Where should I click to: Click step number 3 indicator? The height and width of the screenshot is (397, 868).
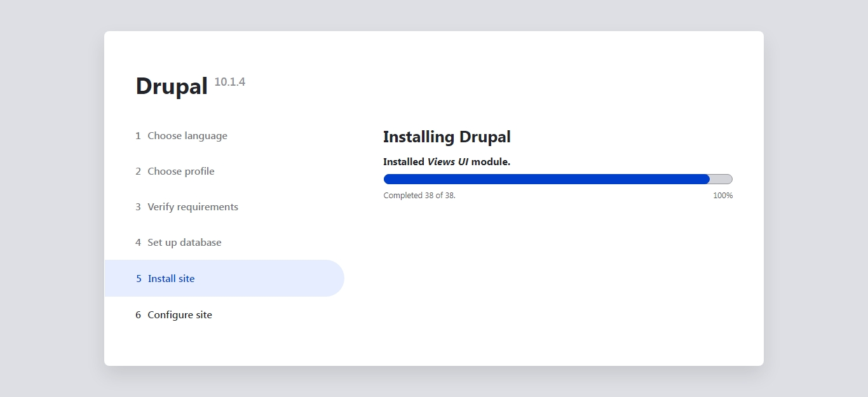coord(137,206)
